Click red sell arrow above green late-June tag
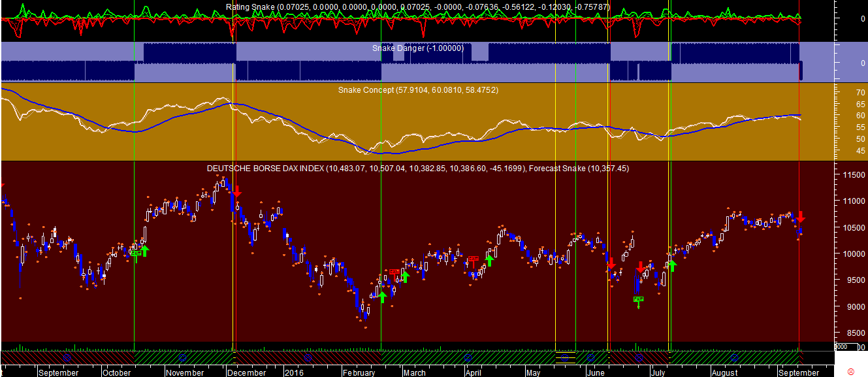The width and height of the screenshot is (868, 377). (x=641, y=267)
